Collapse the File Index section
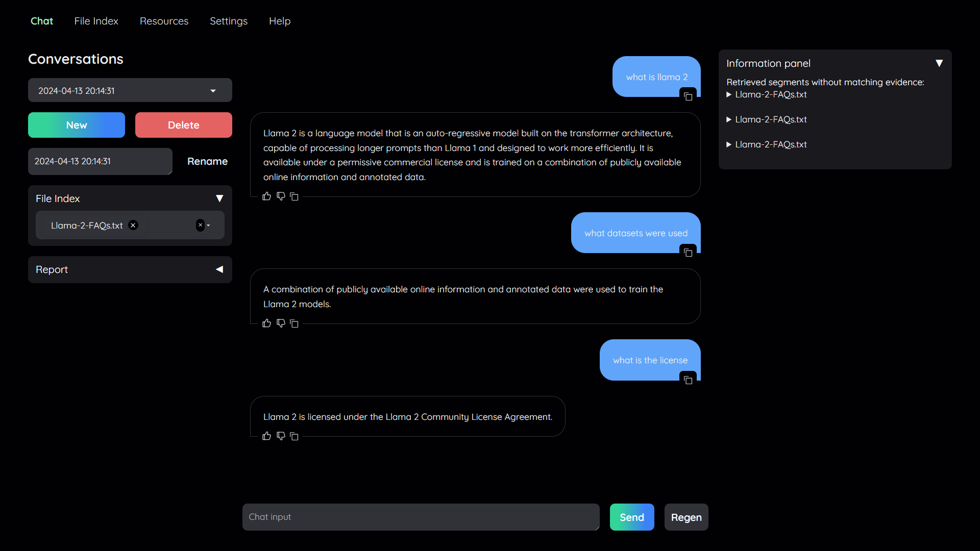 coord(219,198)
